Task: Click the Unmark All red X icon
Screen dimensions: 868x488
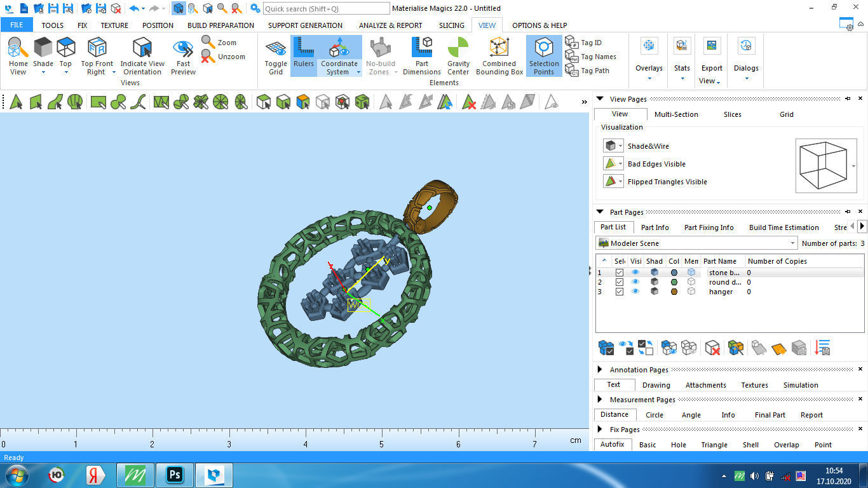Action: pos(469,102)
